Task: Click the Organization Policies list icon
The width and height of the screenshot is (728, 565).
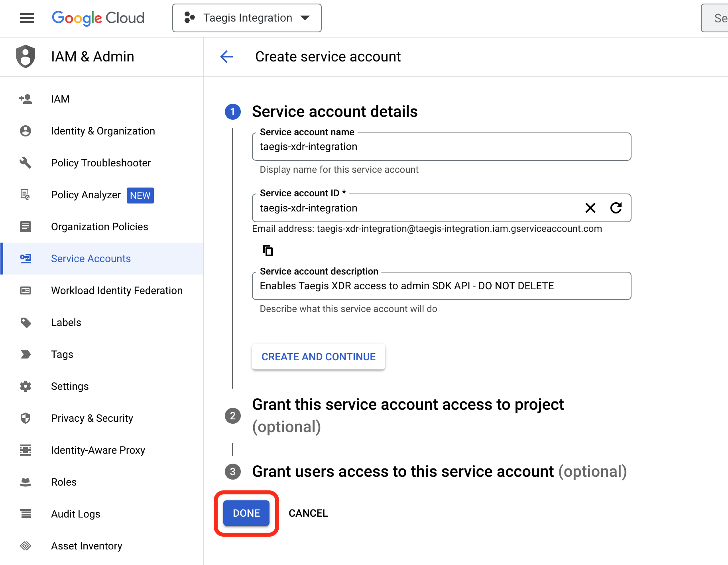Action: pos(26,227)
